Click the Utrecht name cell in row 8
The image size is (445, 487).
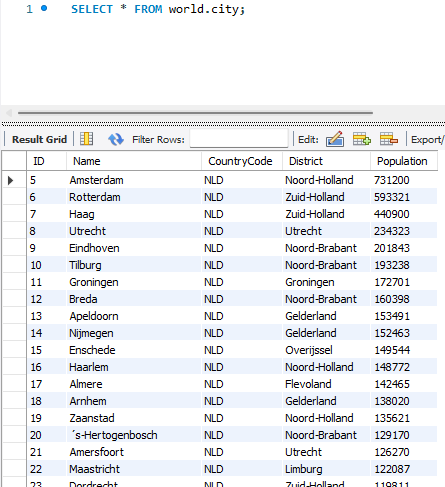[x=134, y=231]
